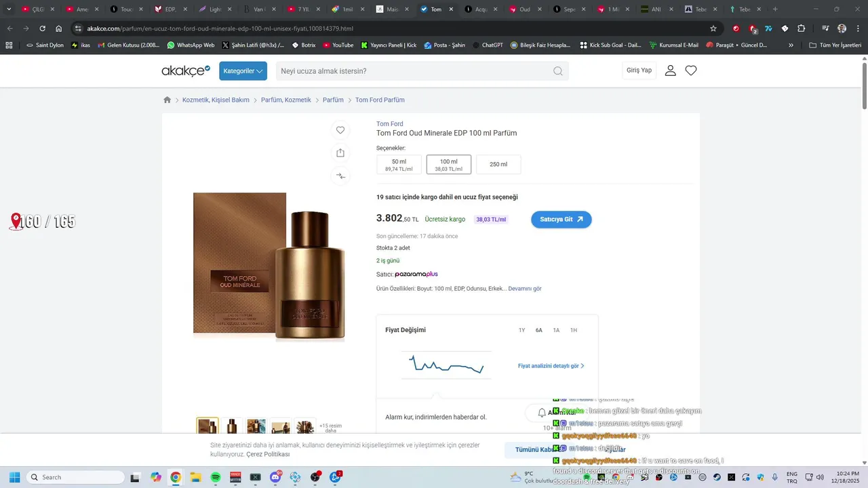This screenshot has height=488, width=868.
Task: Select the 50 ml option
Action: (399, 165)
